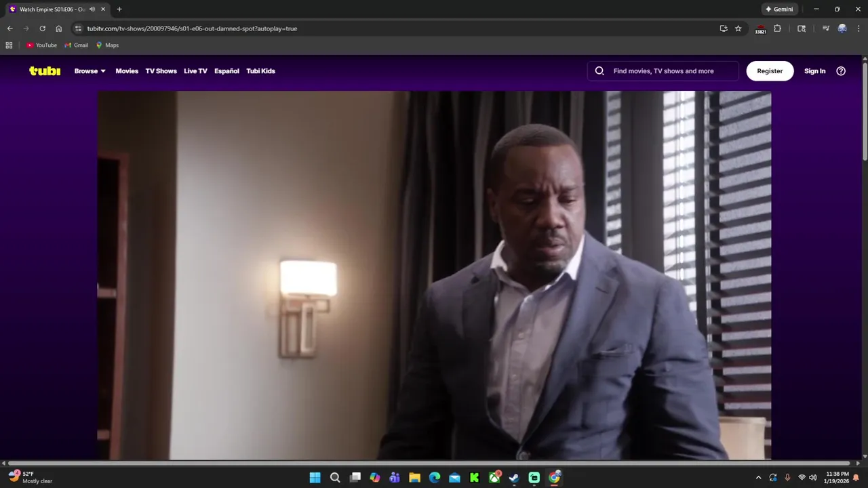Open File Explorer from the taskbar
Image resolution: width=868 pixels, height=488 pixels.
414,478
